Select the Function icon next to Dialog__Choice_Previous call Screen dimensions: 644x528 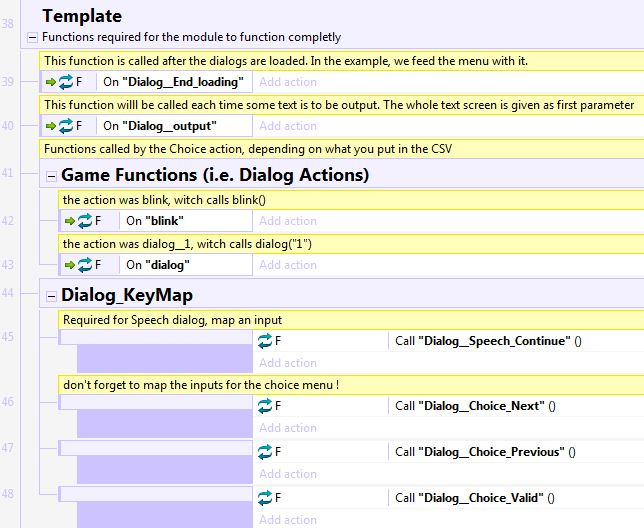[265, 452]
